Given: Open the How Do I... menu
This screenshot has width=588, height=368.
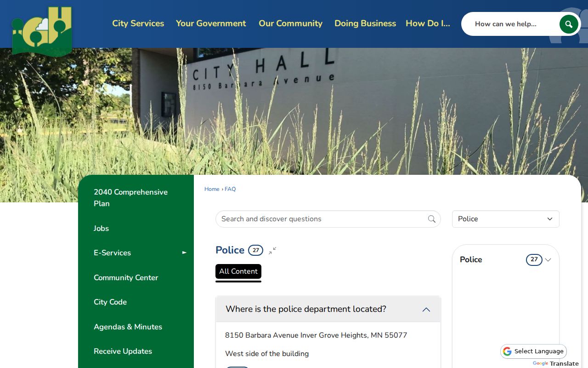Looking at the screenshot, I should [x=428, y=23].
